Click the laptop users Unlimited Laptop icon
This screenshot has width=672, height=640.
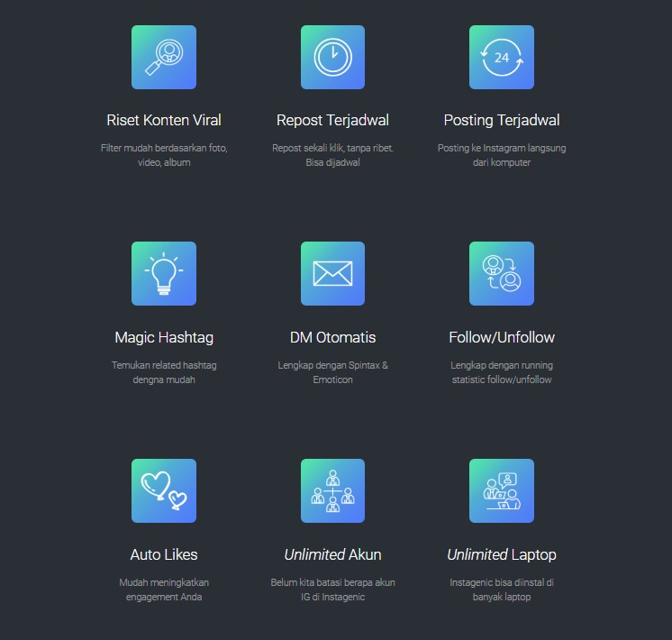click(x=502, y=490)
